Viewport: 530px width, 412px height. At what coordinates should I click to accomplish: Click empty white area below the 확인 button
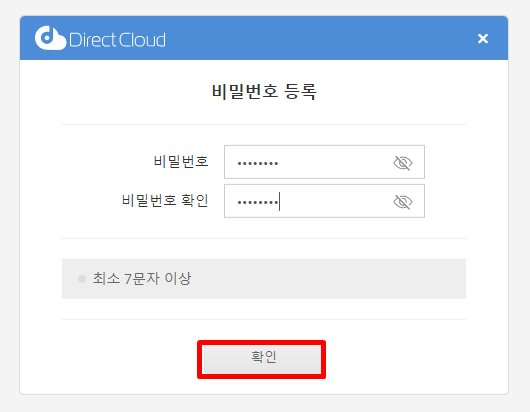click(x=264, y=385)
